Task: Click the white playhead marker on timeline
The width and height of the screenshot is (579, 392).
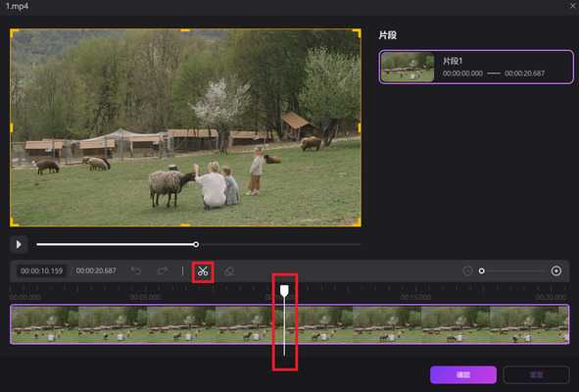Action: (x=284, y=291)
